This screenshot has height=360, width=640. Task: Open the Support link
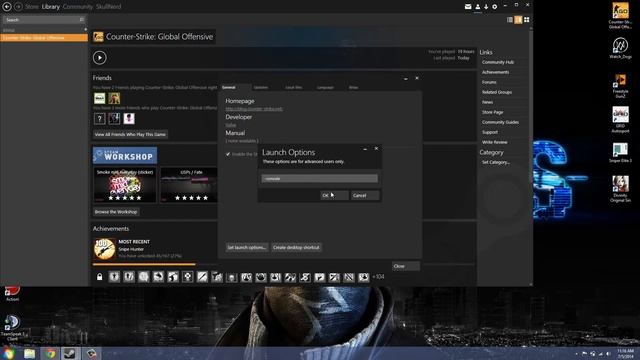(489, 132)
